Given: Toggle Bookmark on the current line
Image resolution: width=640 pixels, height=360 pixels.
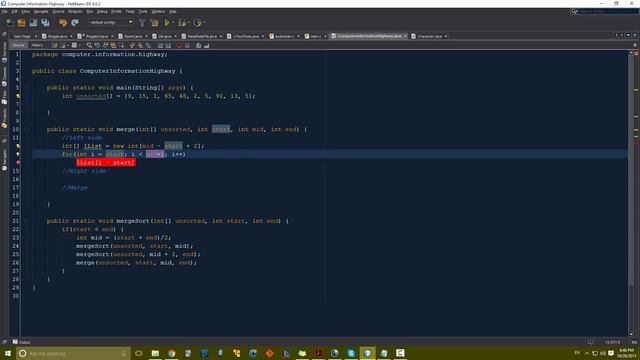Looking at the screenshot, I should coord(148,45).
